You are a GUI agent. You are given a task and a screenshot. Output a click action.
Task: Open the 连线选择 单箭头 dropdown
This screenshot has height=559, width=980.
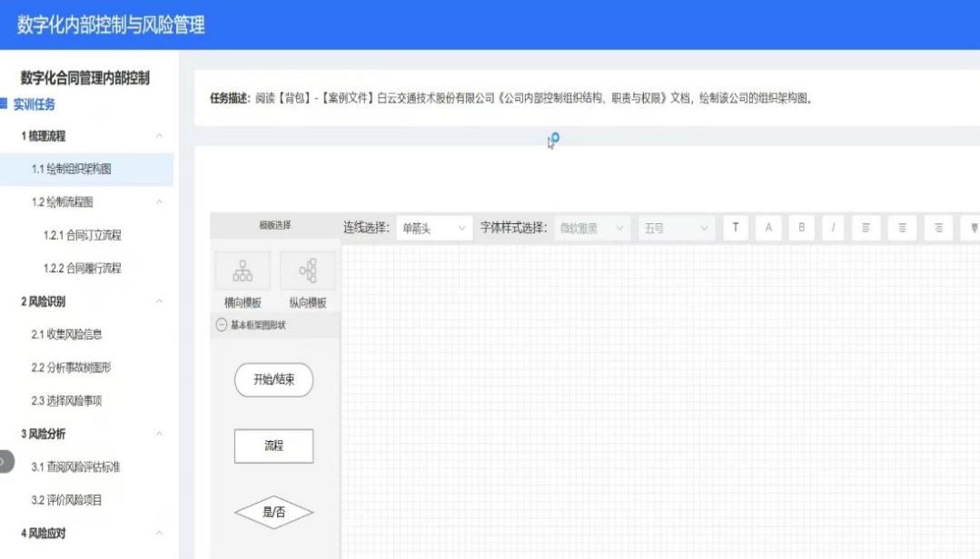(x=434, y=229)
